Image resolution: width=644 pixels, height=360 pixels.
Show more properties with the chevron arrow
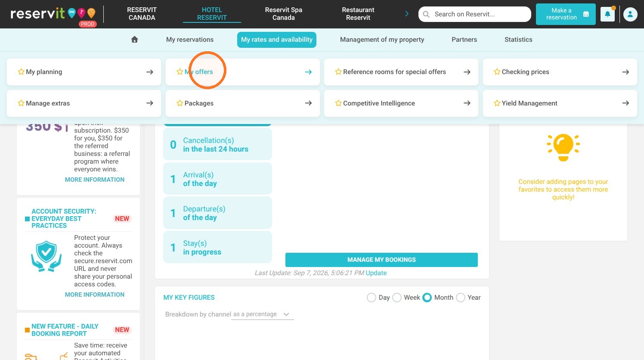[407, 14]
